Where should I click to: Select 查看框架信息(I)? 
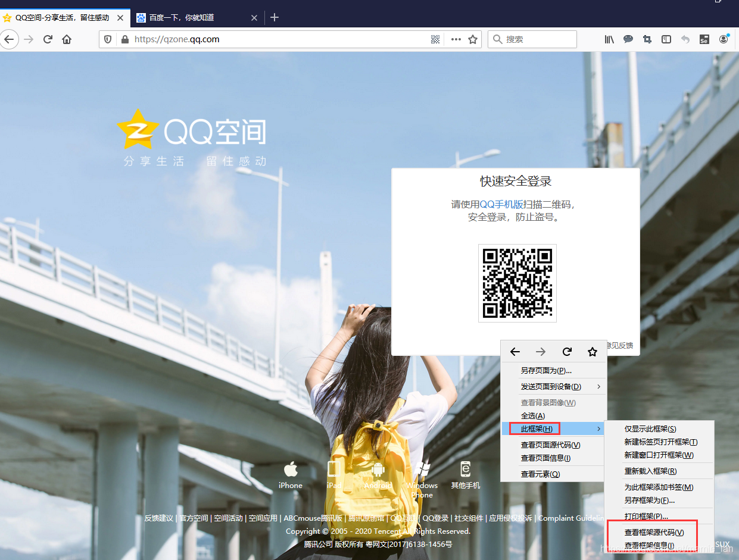click(659, 546)
